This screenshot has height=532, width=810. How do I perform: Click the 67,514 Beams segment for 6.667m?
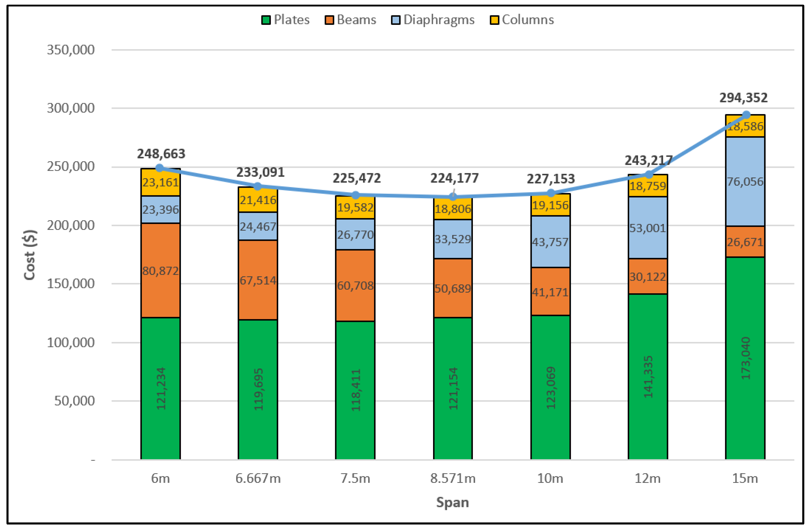coord(258,280)
